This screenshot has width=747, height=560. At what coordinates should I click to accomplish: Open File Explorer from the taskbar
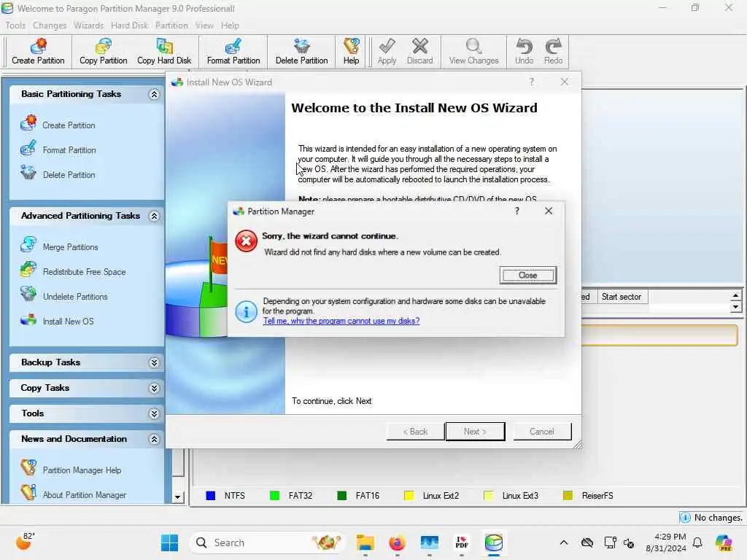point(365,542)
